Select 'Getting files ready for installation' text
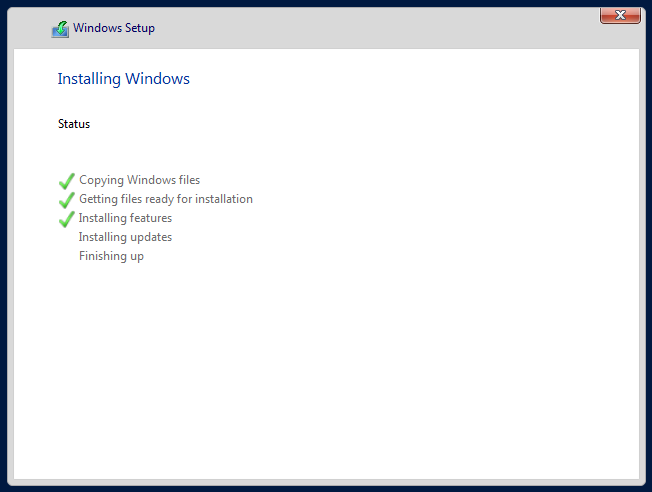 166,200
